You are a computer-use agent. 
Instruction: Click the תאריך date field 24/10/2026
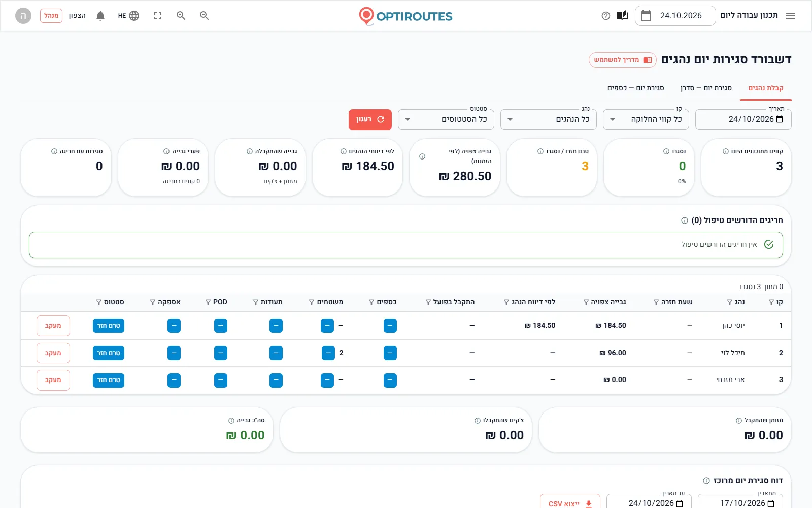(743, 119)
